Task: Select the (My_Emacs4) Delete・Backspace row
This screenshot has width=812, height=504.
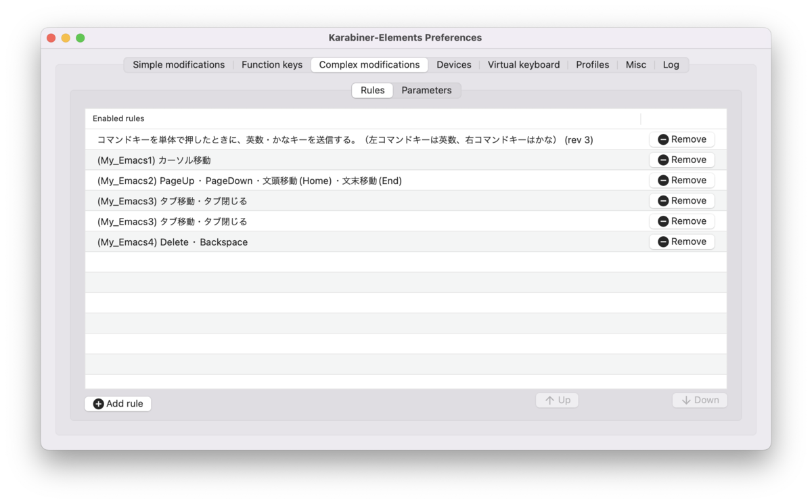Action: click(406, 242)
